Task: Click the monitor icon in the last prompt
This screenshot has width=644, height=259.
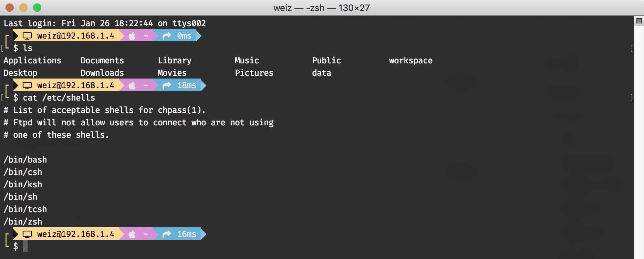Action: pos(27,234)
